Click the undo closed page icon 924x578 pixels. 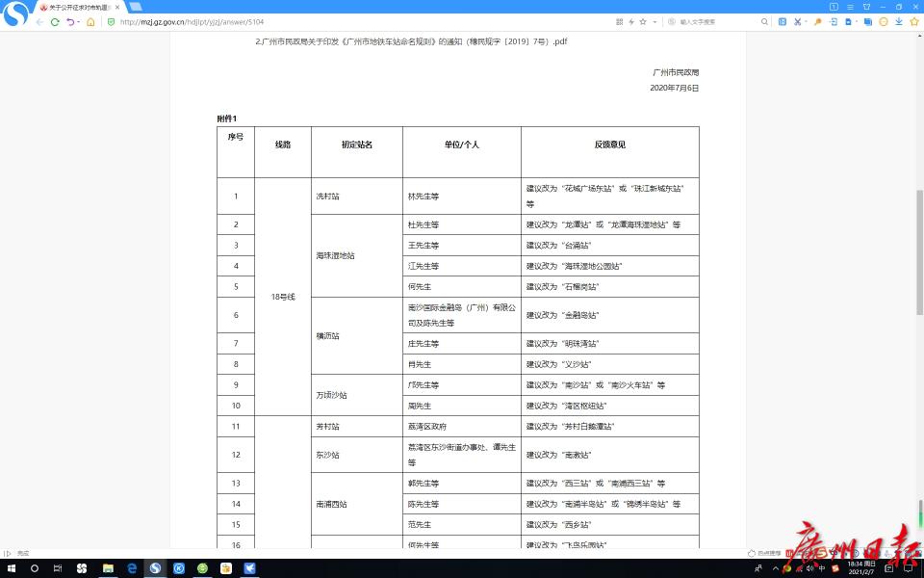click(x=70, y=21)
